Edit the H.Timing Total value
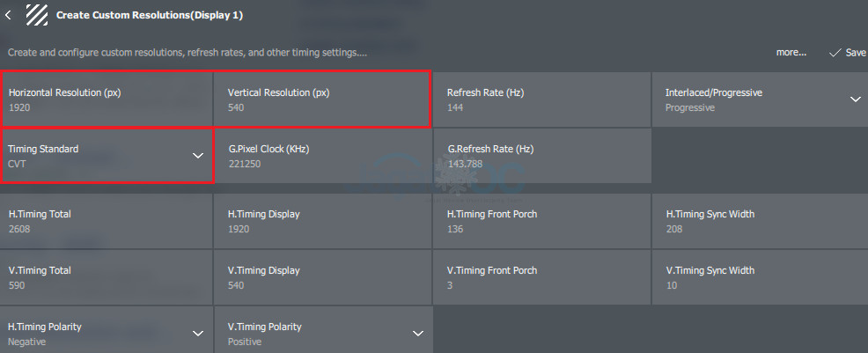Screen dimensions: 868x353 point(107,221)
